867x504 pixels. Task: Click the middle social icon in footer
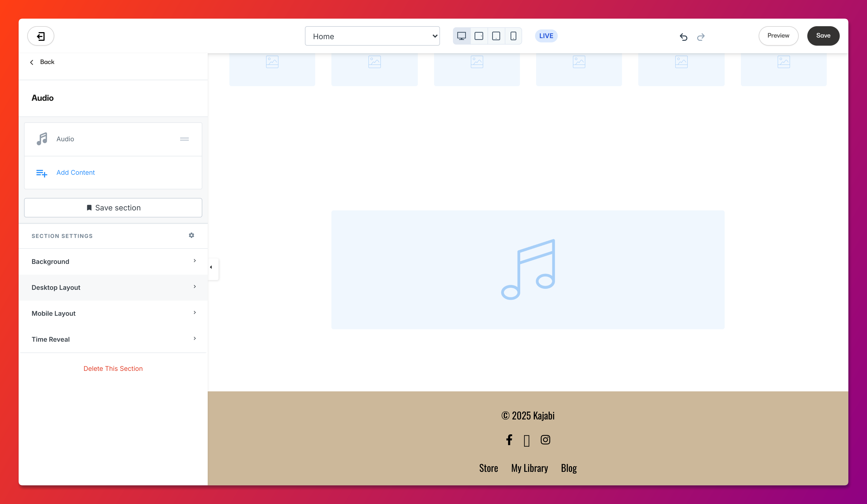point(526,440)
